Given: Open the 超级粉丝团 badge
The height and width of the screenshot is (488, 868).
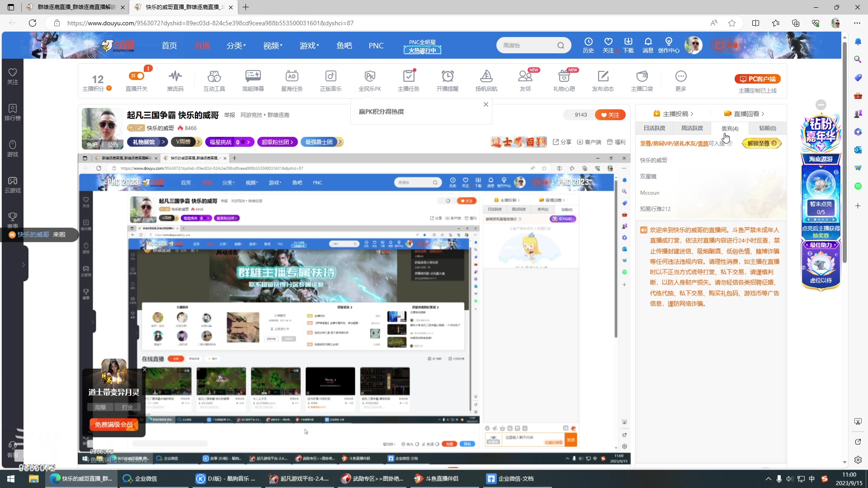Looking at the screenshot, I should (x=277, y=142).
